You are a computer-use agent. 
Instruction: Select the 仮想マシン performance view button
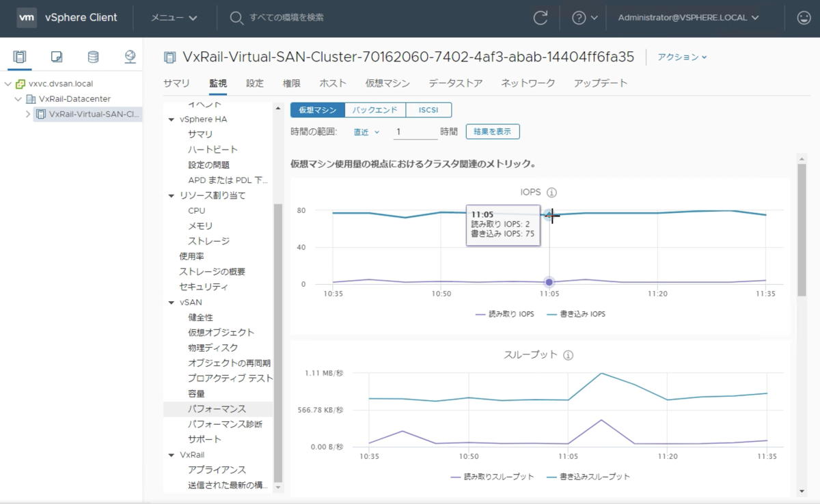coord(318,110)
